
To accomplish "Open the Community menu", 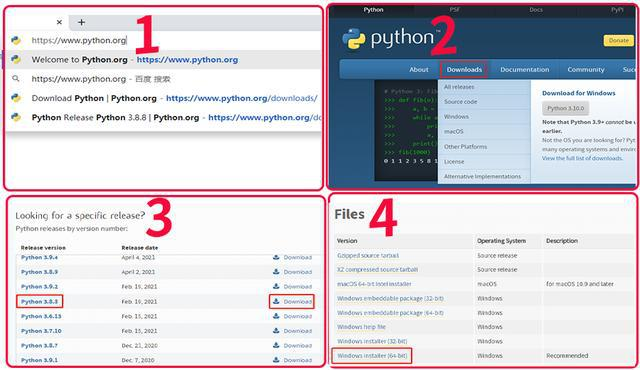I will click(x=586, y=70).
